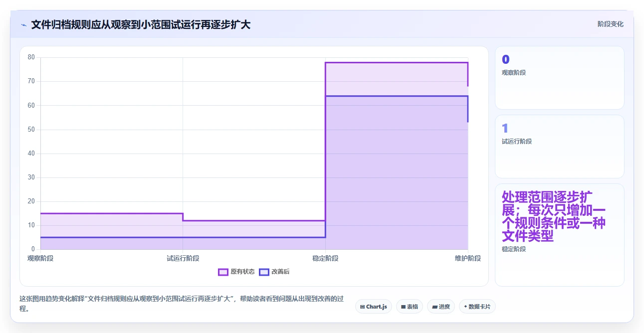Select the 表格 tag chip
Screen dimensions: 644x333
[x=410, y=307]
